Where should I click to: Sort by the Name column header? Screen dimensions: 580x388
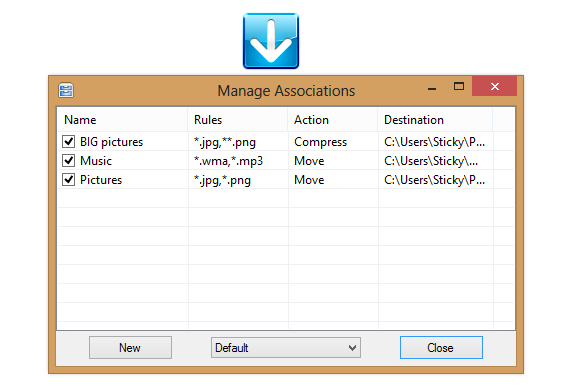click(x=123, y=120)
